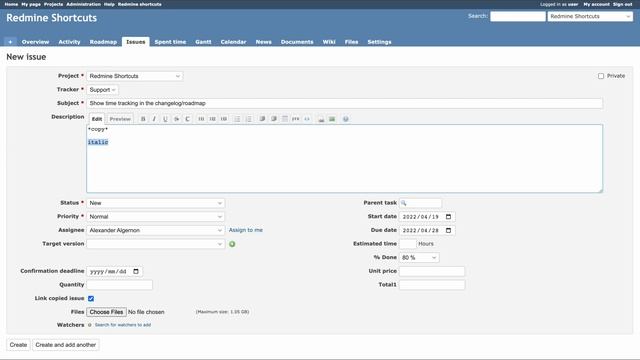The width and height of the screenshot is (640, 360).
Task: Insert preformatted text block
Action: point(296,119)
